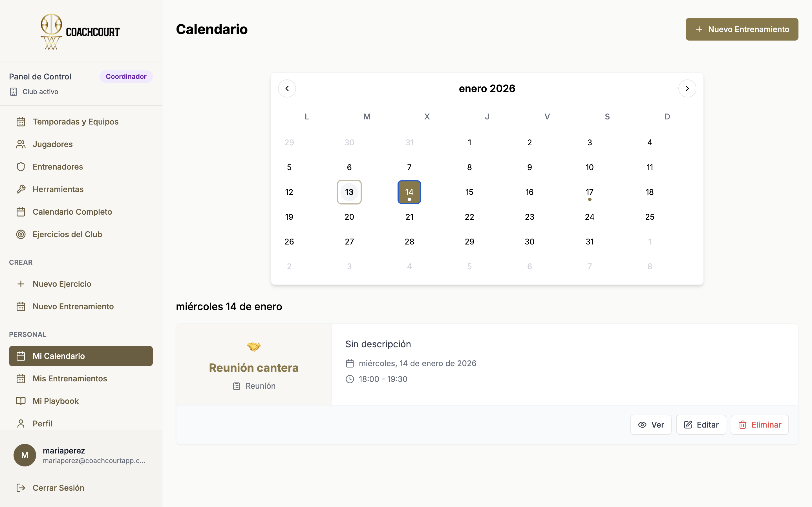Select the Jugadores sidebar icon

(x=21, y=144)
